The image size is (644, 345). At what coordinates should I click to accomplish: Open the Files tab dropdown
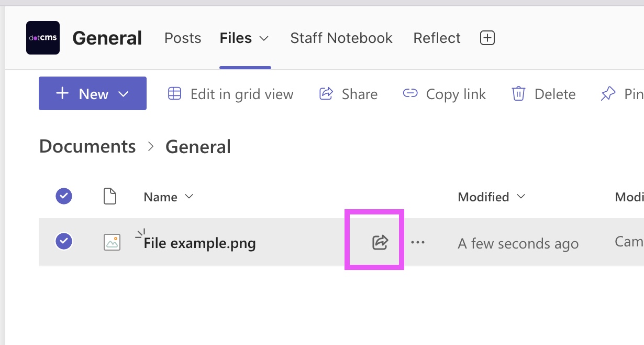(264, 38)
